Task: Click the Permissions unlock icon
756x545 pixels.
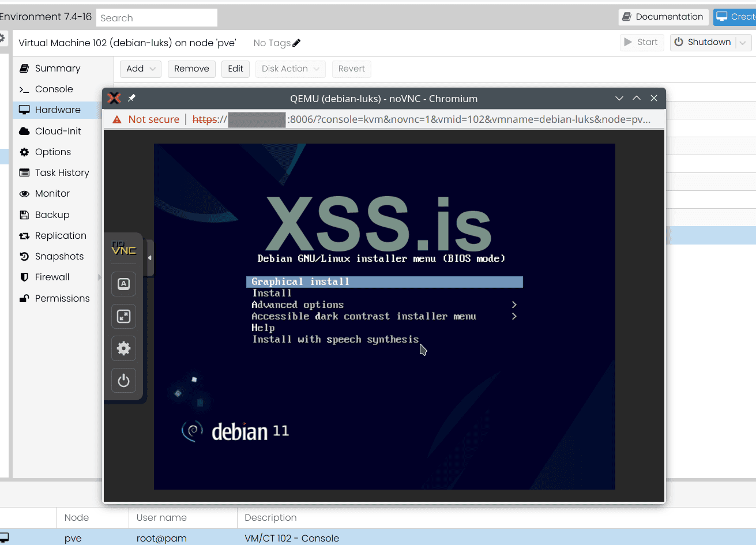Action: (x=24, y=298)
